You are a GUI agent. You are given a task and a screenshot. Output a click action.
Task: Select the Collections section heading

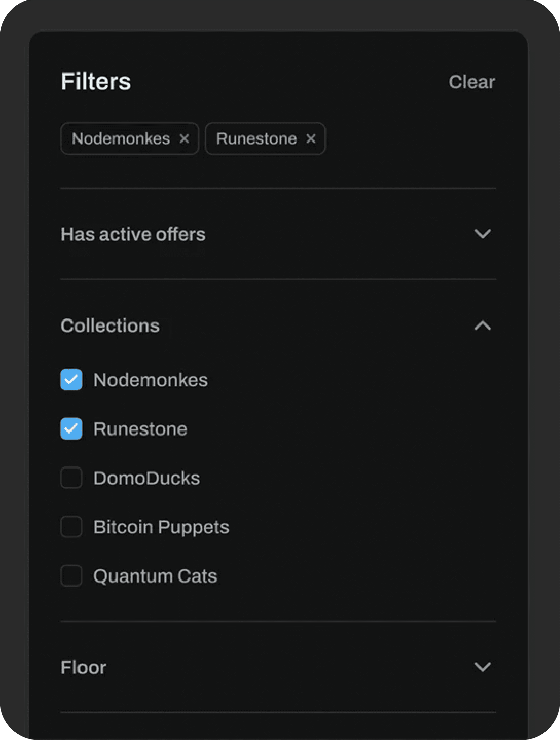coord(110,325)
